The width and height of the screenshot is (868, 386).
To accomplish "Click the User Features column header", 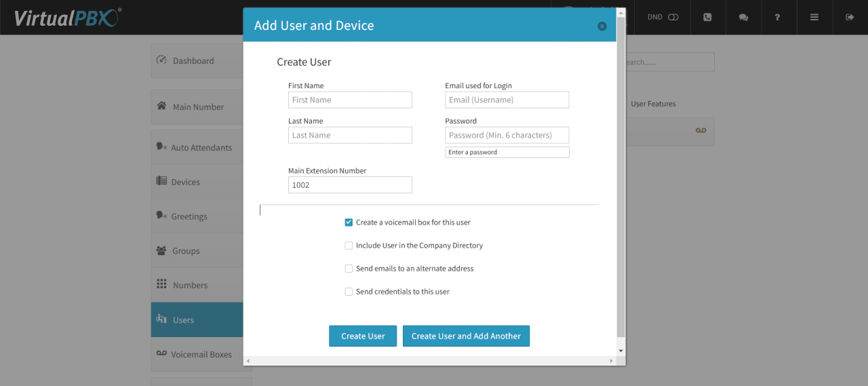I will [653, 104].
